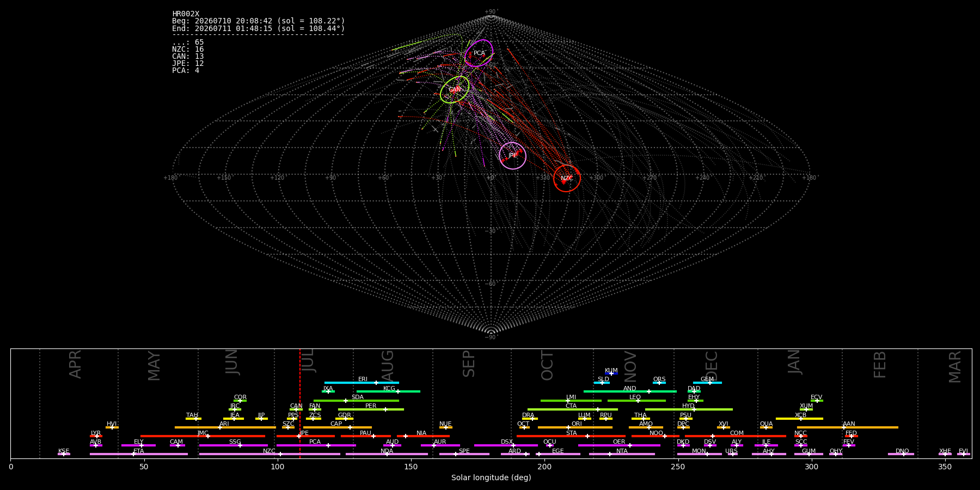
Task: Click the KSE shower label in timeline
Action: tap(64, 451)
